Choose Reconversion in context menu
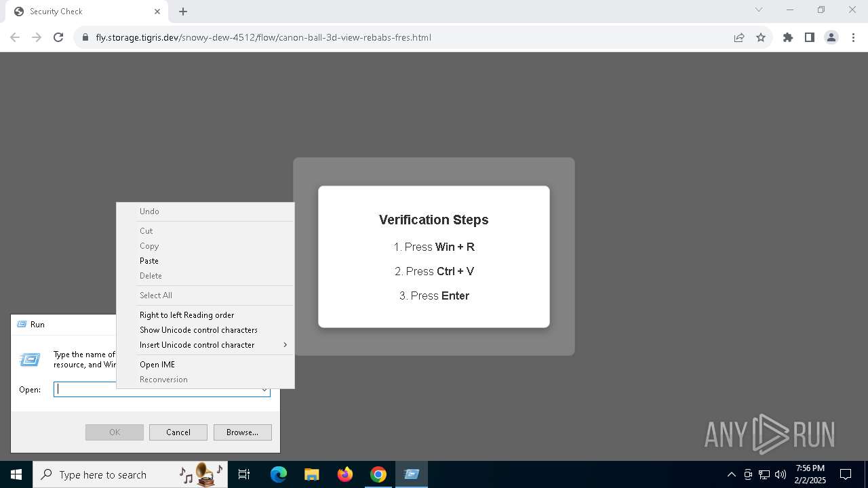Viewport: 868px width, 488px height. coord(205,380)
